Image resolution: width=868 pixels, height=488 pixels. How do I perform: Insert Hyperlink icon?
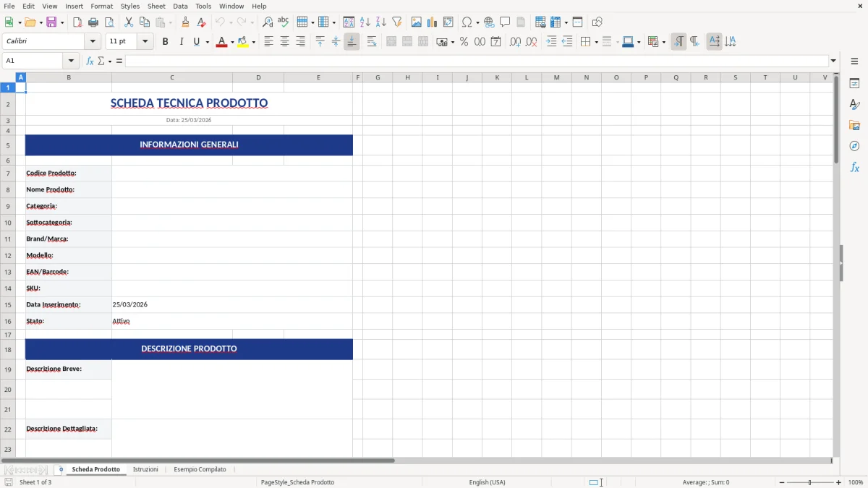pyautogui.click(x=489, y=22)
